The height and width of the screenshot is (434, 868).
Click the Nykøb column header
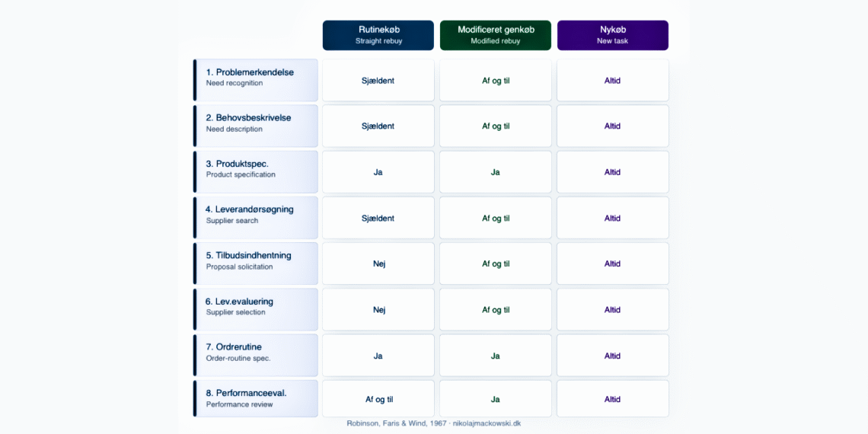point(613,35)
